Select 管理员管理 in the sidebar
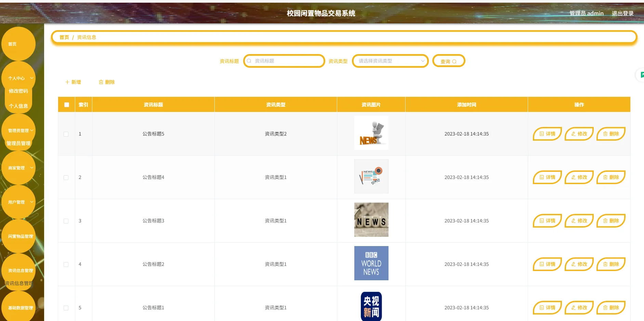The image size is (644, 321). (x=18, y=143)
